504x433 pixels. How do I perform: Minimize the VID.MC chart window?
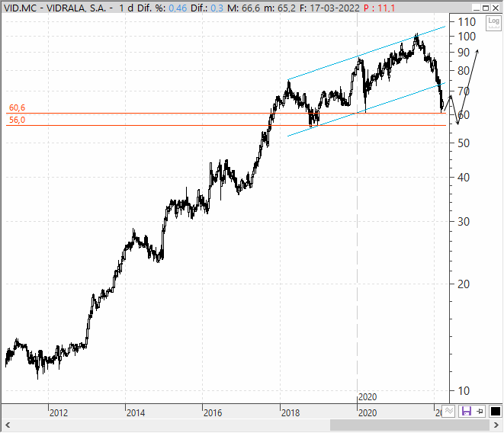[477, 8]
